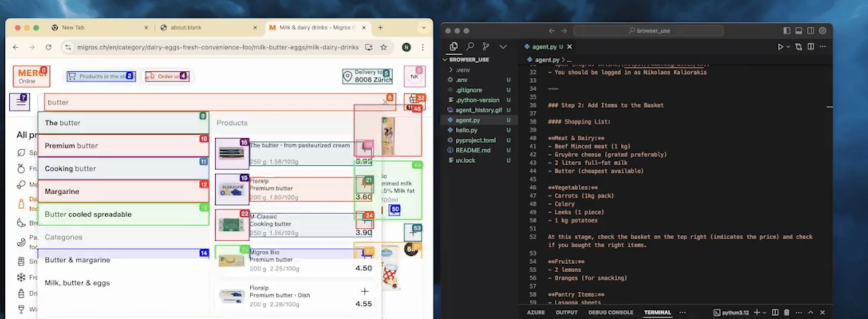Kill terminal with the trash icon

[x=787, y=312]
